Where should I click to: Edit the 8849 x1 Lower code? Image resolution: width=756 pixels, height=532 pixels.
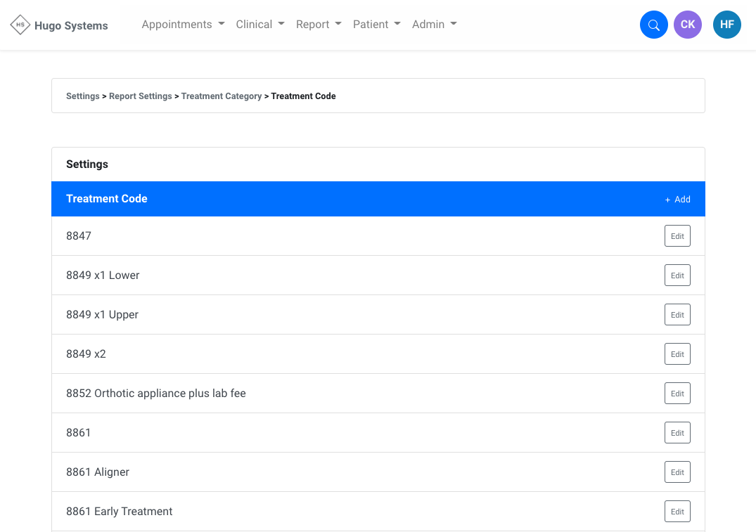tap(677, 275)
